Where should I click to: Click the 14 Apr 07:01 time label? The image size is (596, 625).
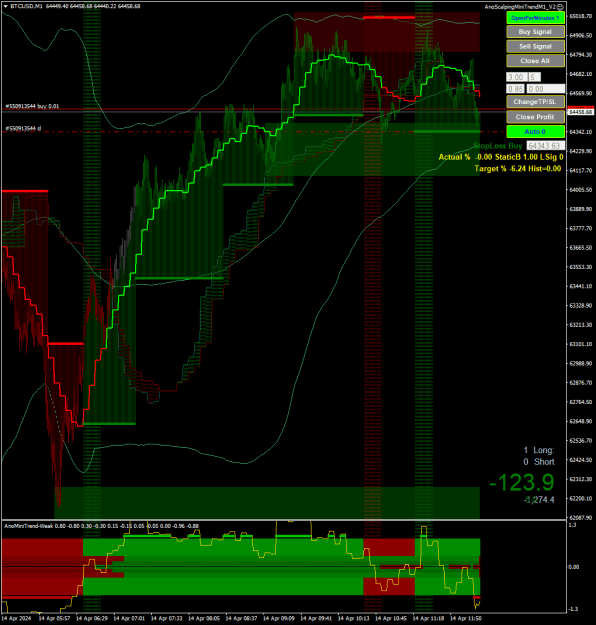[x=129, y=618]
